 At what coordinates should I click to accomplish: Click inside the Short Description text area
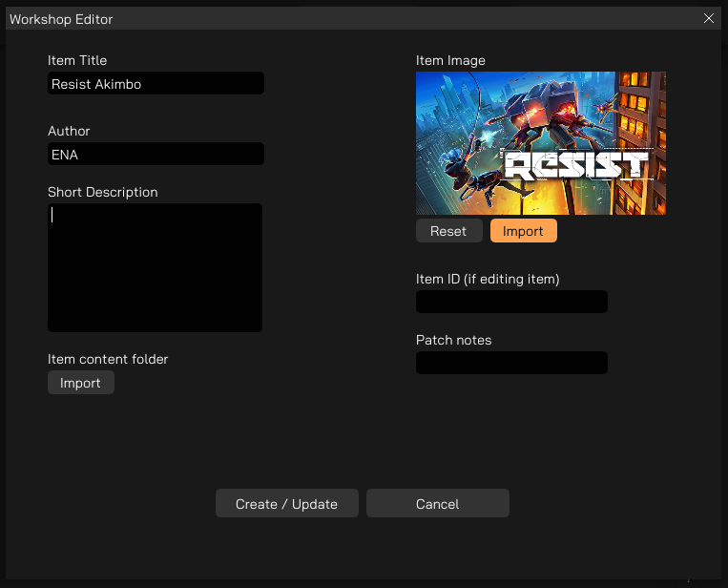coord(156,267)
